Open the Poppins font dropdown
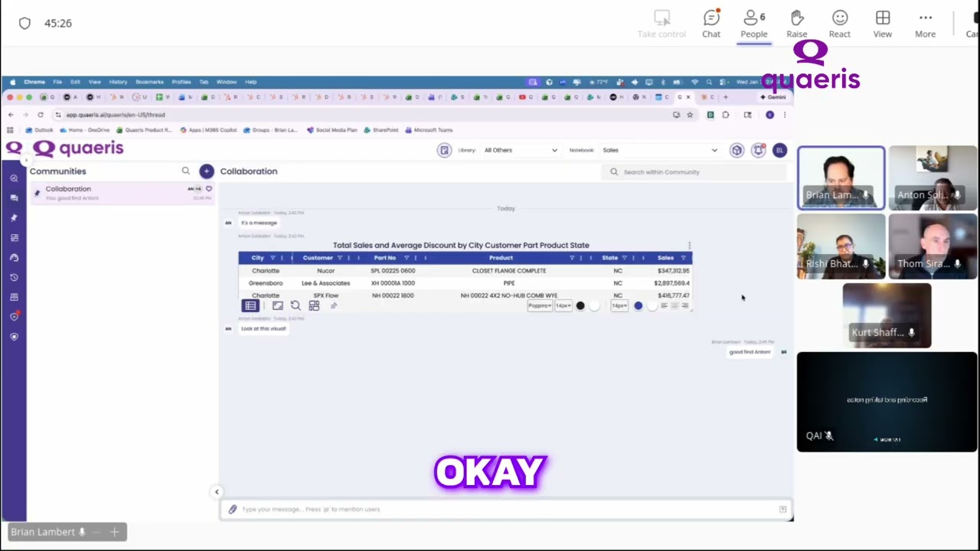 click(539, 306)
